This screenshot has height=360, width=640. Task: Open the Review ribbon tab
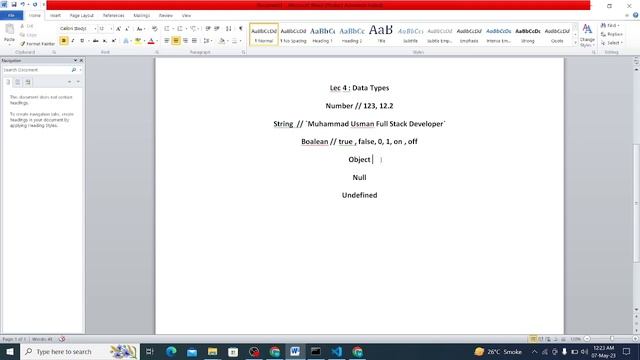[166, 16]
